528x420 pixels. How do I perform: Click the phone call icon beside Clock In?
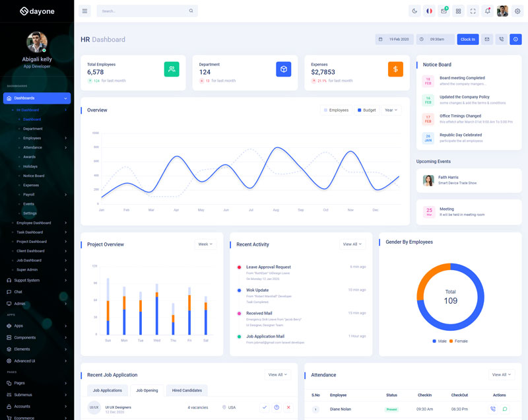tap(502, 40)
